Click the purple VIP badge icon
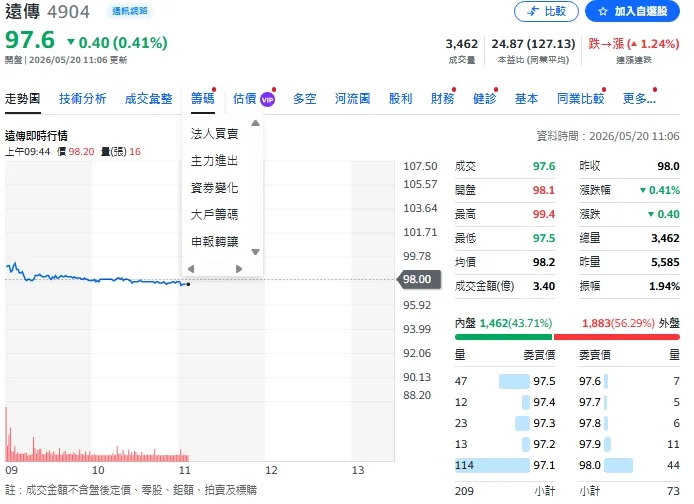The width and height of the screenshot is (694, 504). 267,100
